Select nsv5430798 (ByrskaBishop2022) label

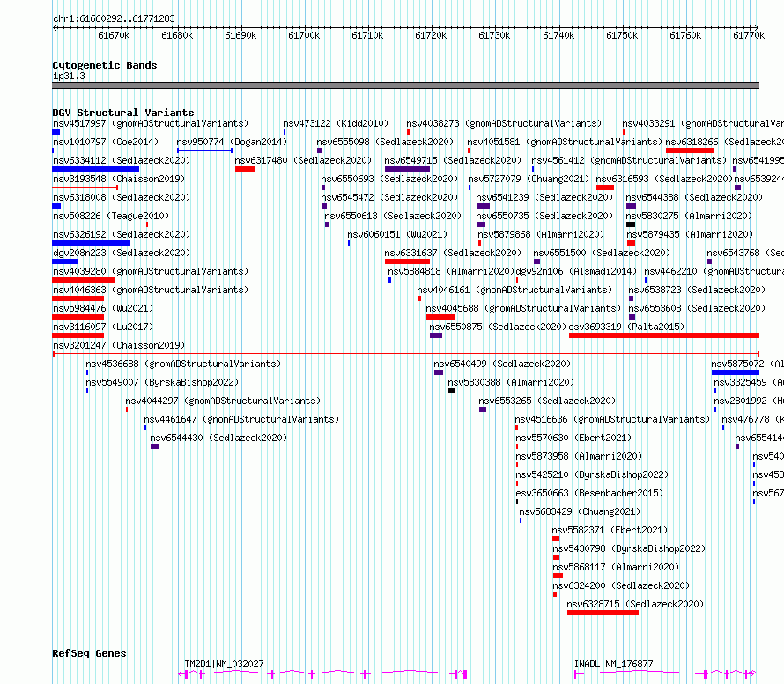[629, 548]
